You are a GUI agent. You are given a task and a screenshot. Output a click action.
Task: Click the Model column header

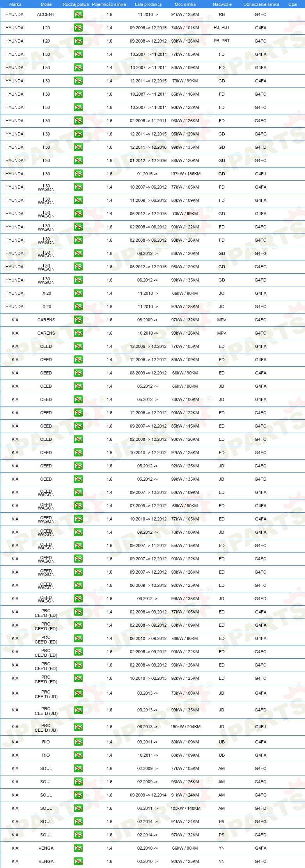[46, 4]
